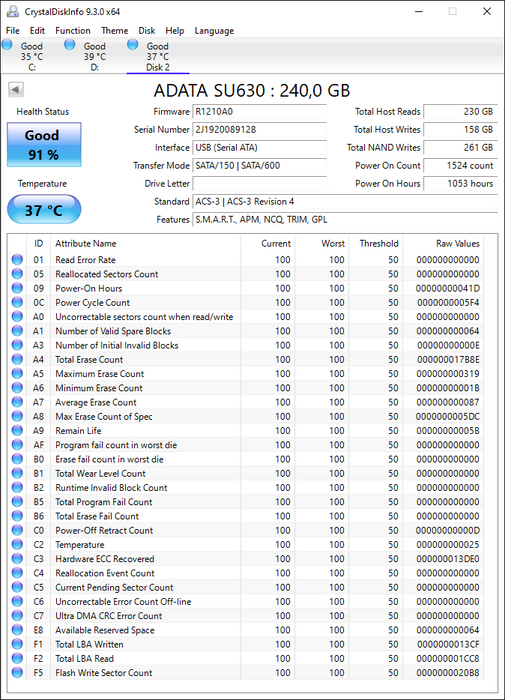Viewport: 505px width, 700px height.
Task: Click status orb for Total Program Fail Count
Action: tap(17, 502)
